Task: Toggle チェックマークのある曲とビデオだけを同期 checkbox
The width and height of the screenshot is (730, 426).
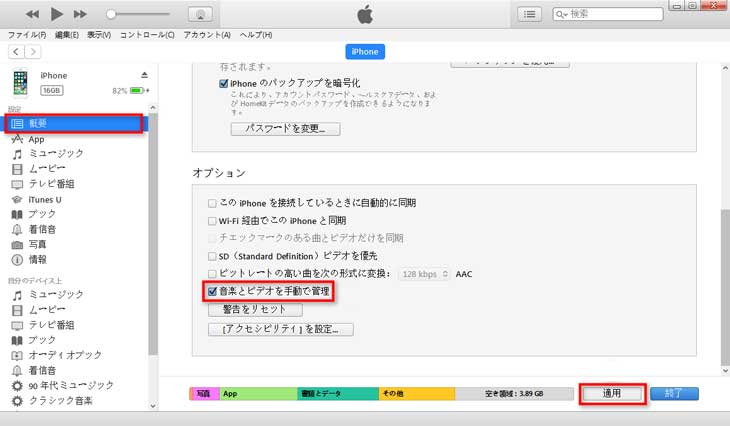Action: pos(212,238)
